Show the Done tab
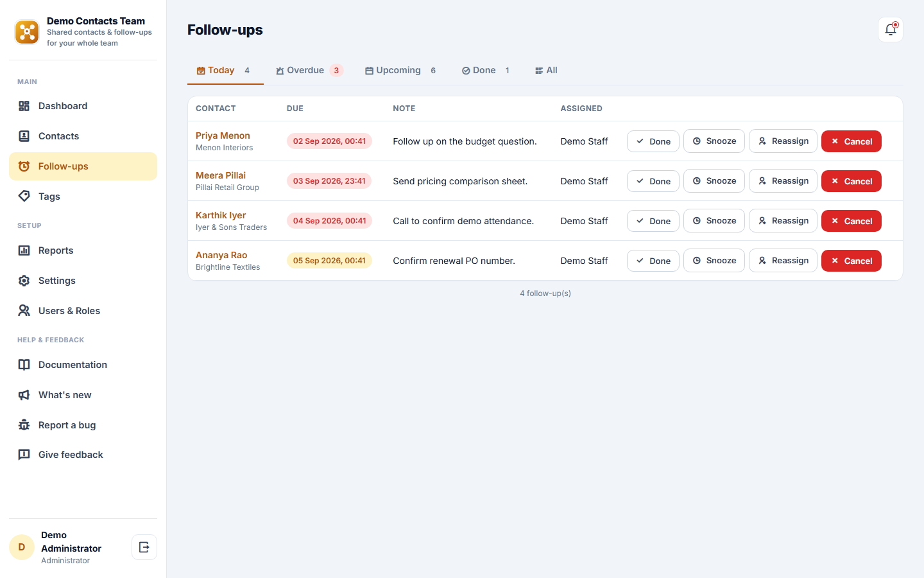 point(487,71)
